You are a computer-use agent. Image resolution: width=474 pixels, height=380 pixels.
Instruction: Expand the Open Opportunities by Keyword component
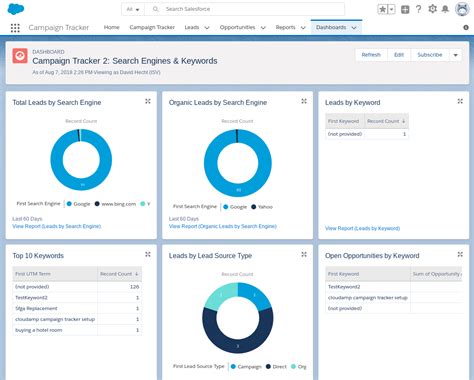460,254
